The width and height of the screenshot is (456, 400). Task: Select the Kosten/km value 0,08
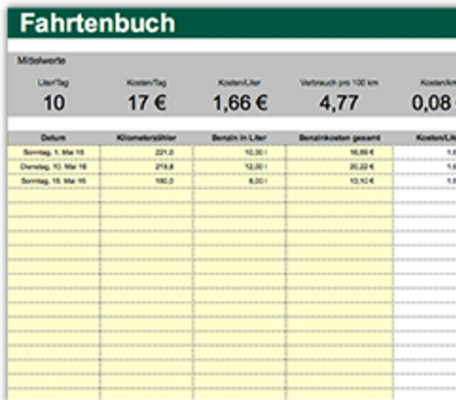coord(433,103)
